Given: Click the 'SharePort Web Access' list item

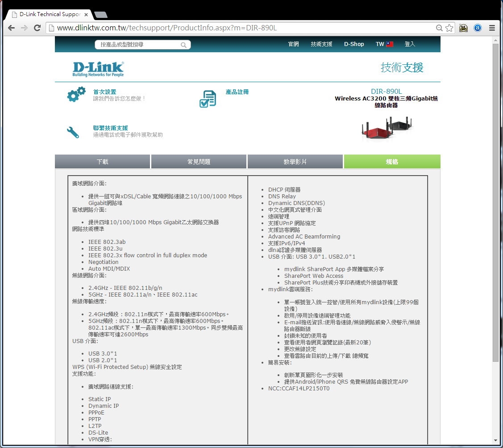Looking at the screenshot, I should (314, 276).
